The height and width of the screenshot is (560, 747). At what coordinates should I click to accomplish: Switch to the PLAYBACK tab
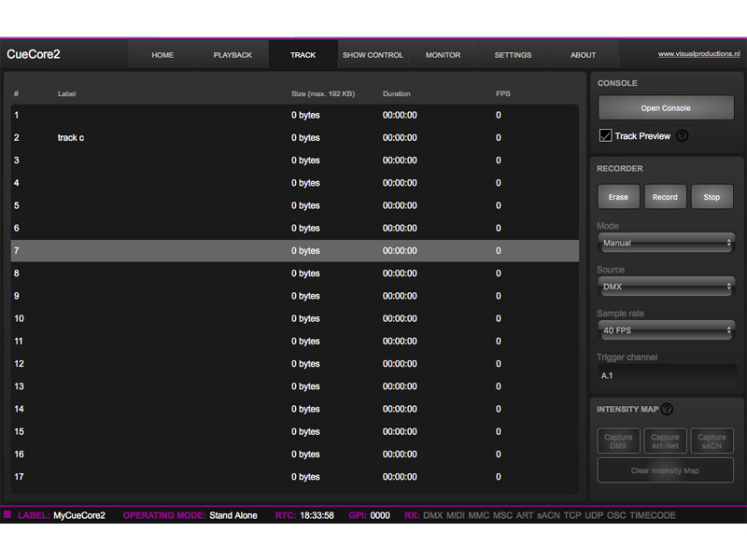tap(233, 54)
